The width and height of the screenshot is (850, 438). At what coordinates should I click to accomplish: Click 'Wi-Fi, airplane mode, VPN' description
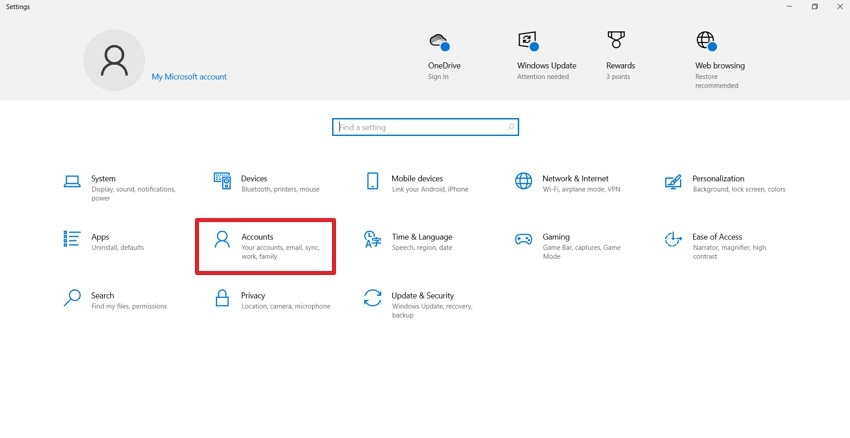coord(581,190)
